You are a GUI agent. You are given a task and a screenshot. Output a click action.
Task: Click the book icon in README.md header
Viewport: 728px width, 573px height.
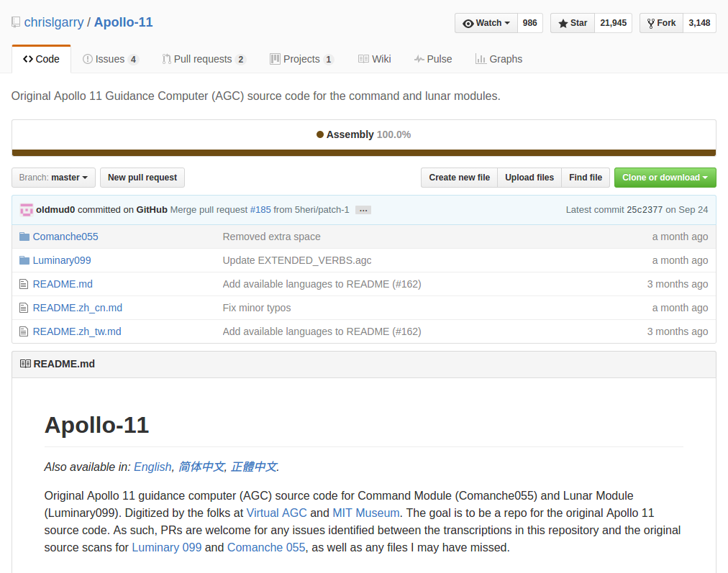[x=25, y=364]
